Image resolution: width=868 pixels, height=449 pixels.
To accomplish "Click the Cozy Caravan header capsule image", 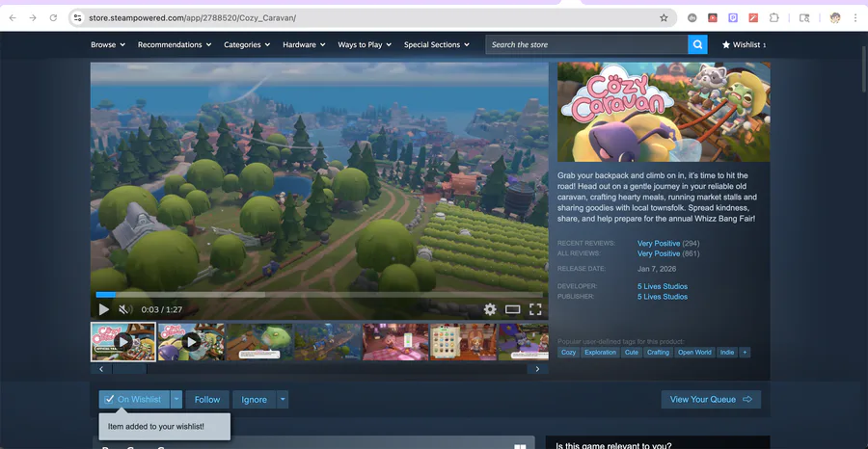I will pyautogui.click(x=664, y=112).
